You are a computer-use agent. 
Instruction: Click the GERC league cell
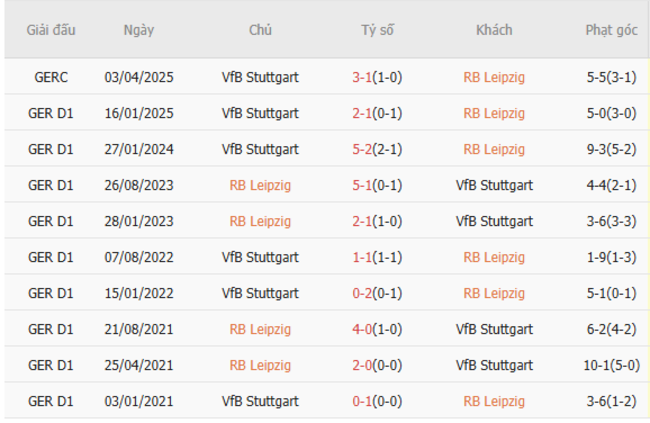(51, 77)
